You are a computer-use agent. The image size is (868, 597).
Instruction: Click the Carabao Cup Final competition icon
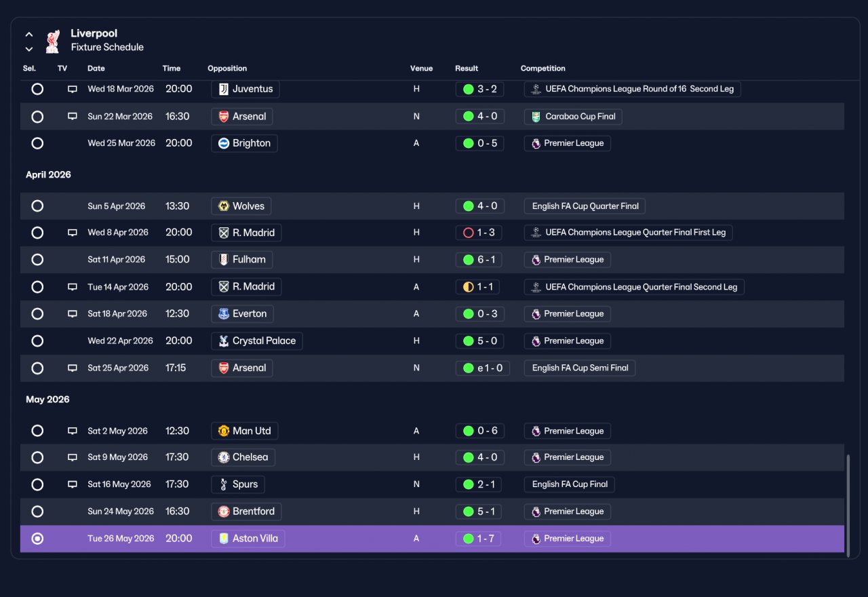coord(536,117)
